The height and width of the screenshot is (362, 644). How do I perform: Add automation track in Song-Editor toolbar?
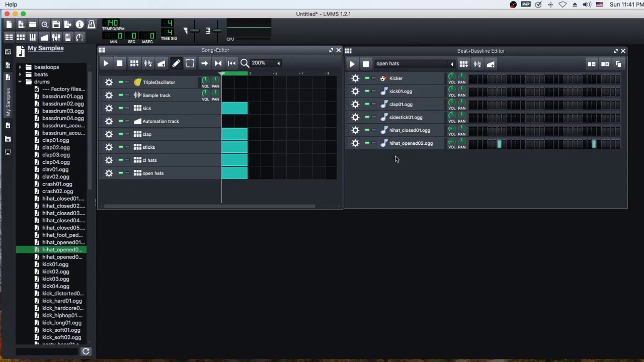click(x=161, y=63)
